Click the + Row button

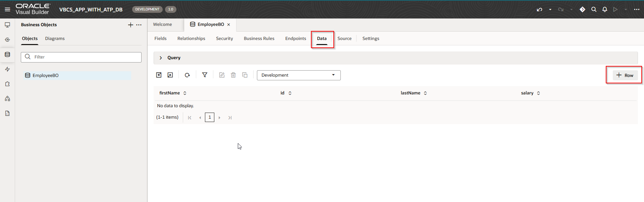click(x=625, y=75)
